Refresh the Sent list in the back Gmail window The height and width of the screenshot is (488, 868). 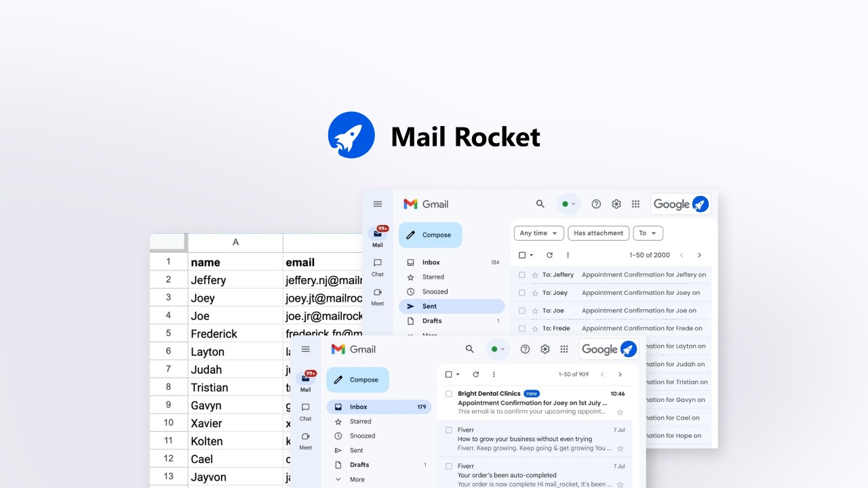[x=549, y=256]
